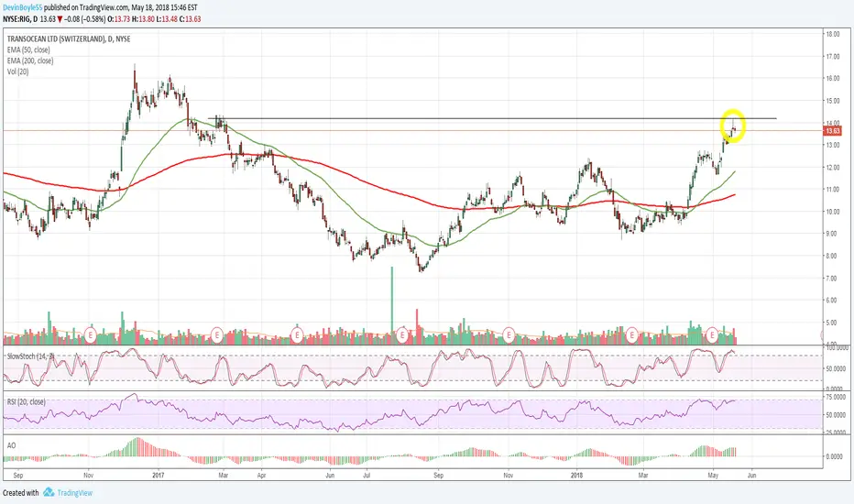Click the 12.00 price axis label
The image size is (854, 504).
point(833,168)
